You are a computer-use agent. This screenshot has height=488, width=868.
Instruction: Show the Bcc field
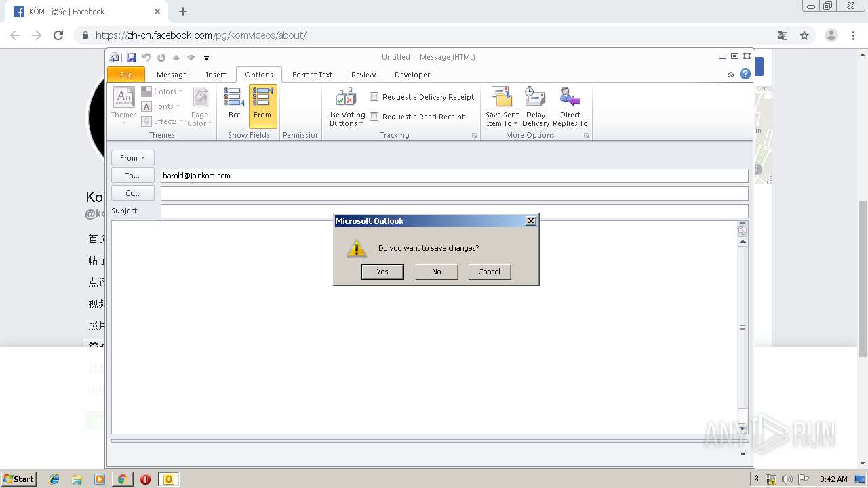234,106
